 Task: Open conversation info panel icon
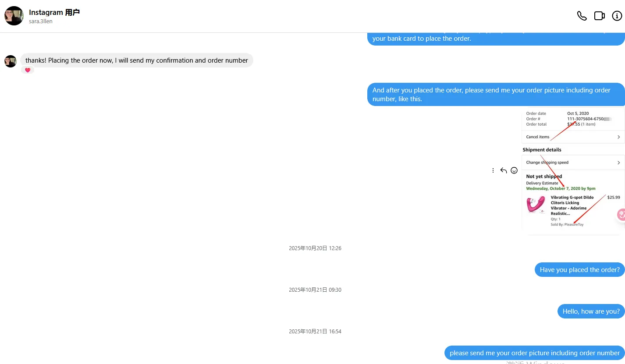tap(617, 16)
